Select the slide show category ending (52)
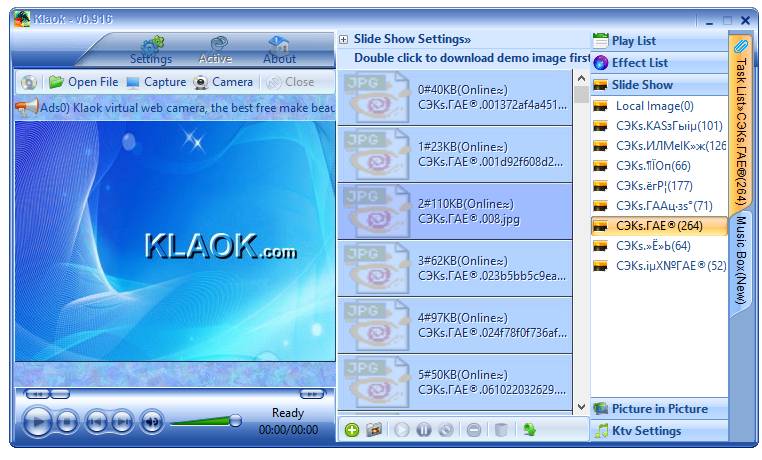Image resolution: width=762 pixels, height=460 pixels. pyautogui.click(x=659, y=266)
